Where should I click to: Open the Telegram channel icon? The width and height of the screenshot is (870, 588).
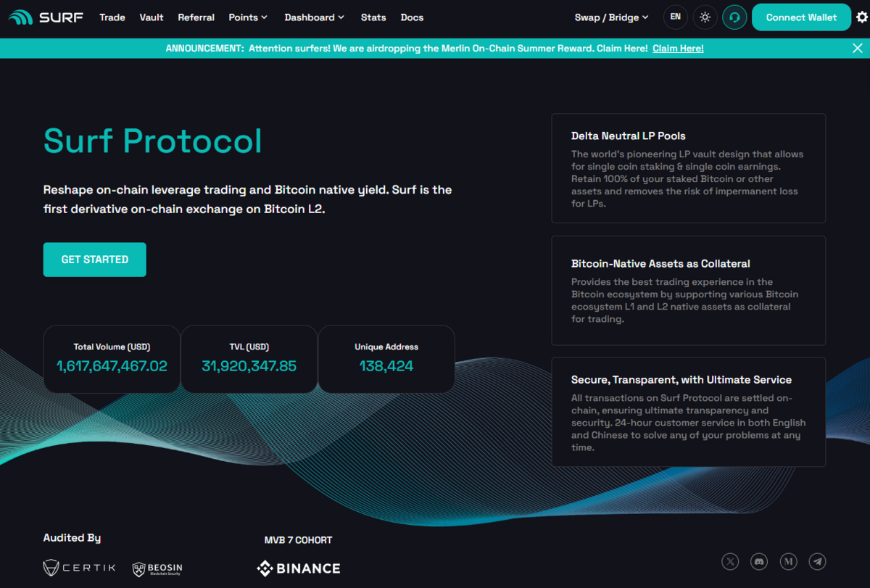click(x=817, y=561)
